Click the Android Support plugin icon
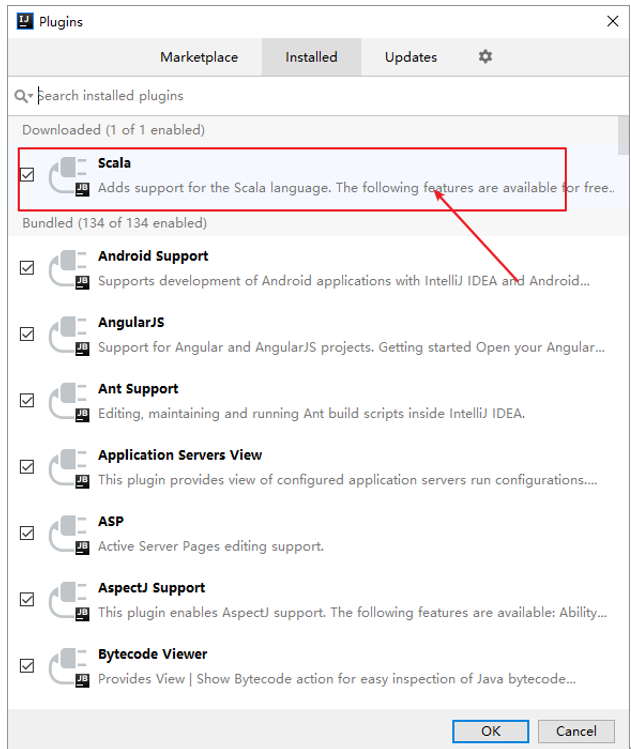This screenshot has height=749, width=631. (x=69, y=269)
